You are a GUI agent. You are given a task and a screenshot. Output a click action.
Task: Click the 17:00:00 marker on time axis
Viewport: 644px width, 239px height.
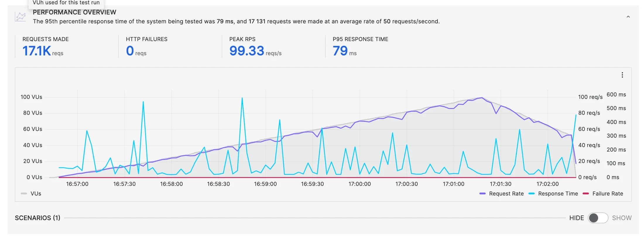coord(359,184)
